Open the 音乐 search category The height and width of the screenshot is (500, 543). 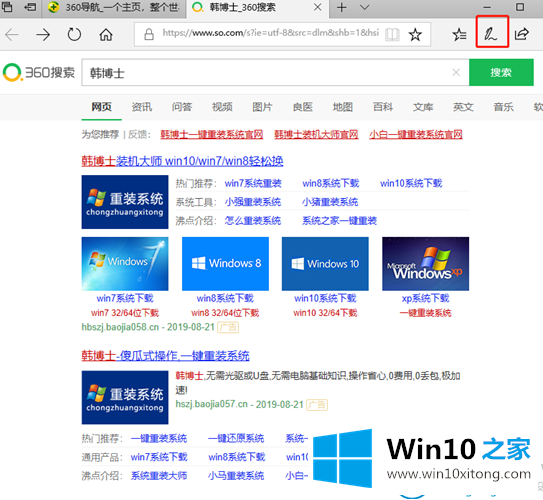[x=503, y=107]
